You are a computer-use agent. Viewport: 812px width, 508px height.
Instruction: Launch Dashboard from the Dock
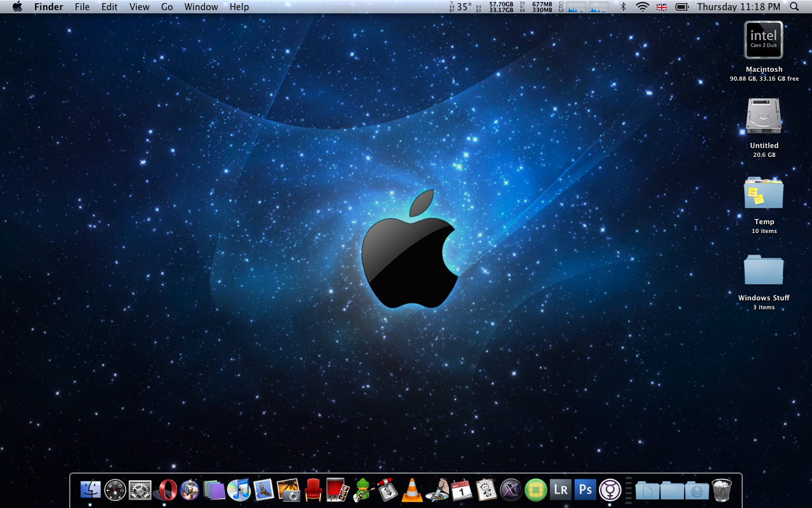click(115, 490)
